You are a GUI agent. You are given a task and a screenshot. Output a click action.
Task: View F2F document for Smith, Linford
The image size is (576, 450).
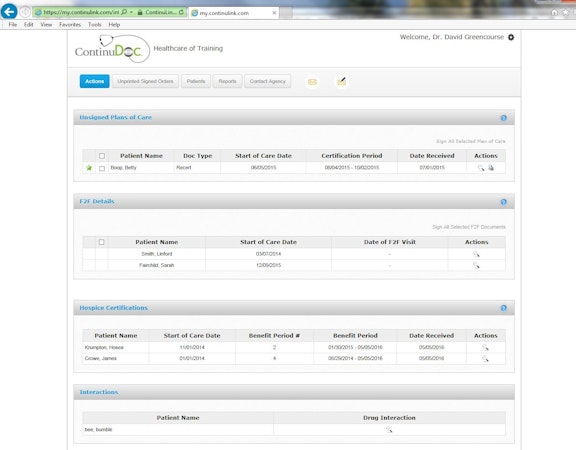(476, 254)
